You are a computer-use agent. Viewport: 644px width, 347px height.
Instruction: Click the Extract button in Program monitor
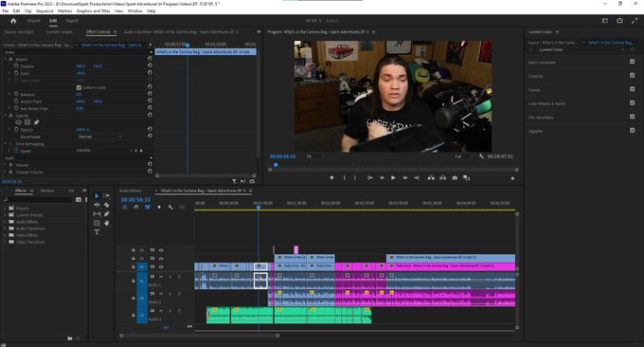[443, 178]
